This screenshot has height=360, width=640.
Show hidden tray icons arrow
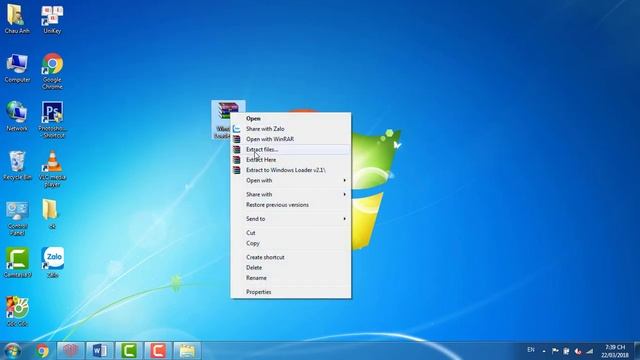(544, 351)
